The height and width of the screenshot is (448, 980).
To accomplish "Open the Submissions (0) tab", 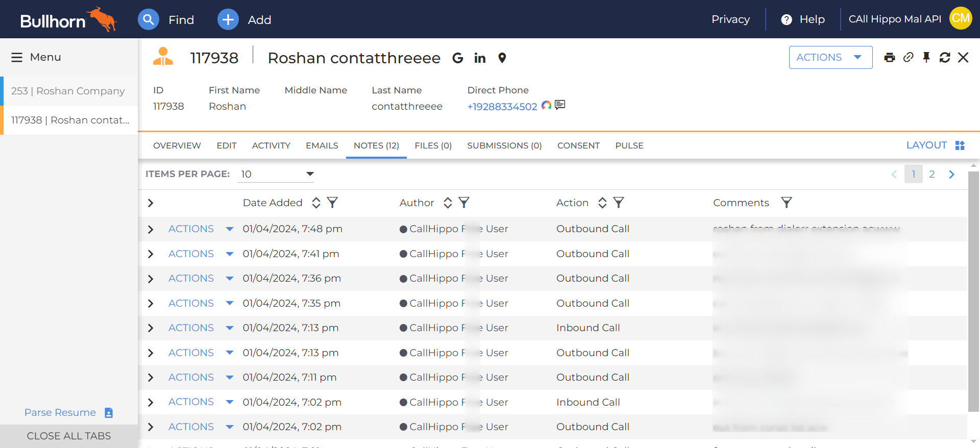I will 504,145.
